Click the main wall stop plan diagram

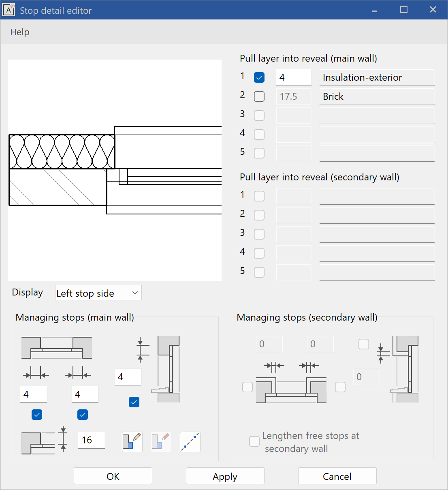57,348
